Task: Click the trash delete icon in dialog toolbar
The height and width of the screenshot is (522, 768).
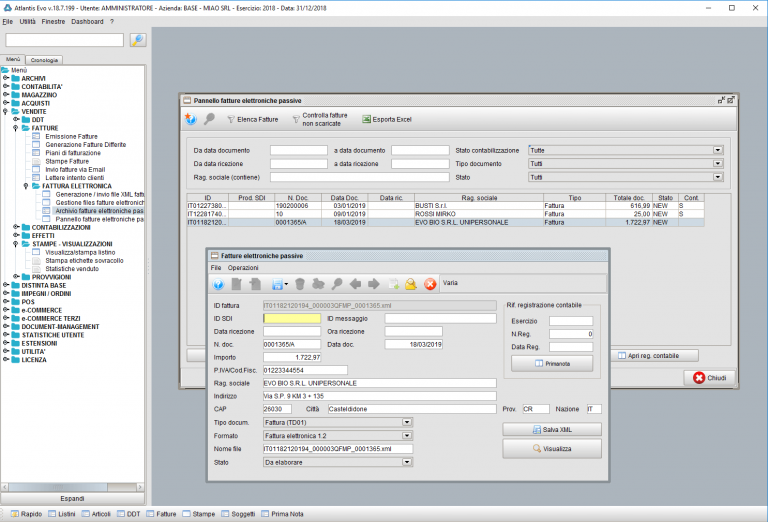Action: click(300, 284)
